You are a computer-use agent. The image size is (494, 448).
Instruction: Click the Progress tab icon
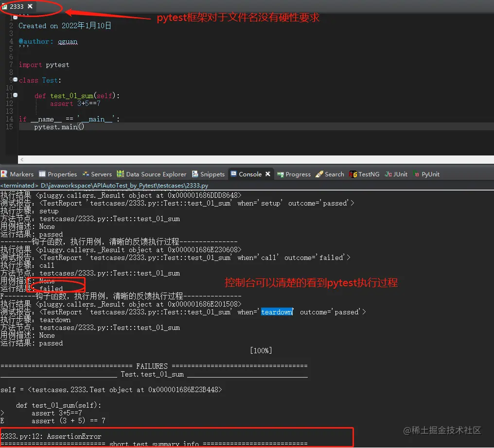coord(281,174)
